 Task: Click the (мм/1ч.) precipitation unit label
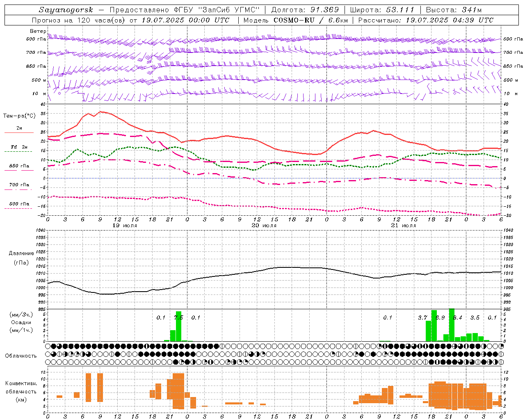click(x=21, y=330)
